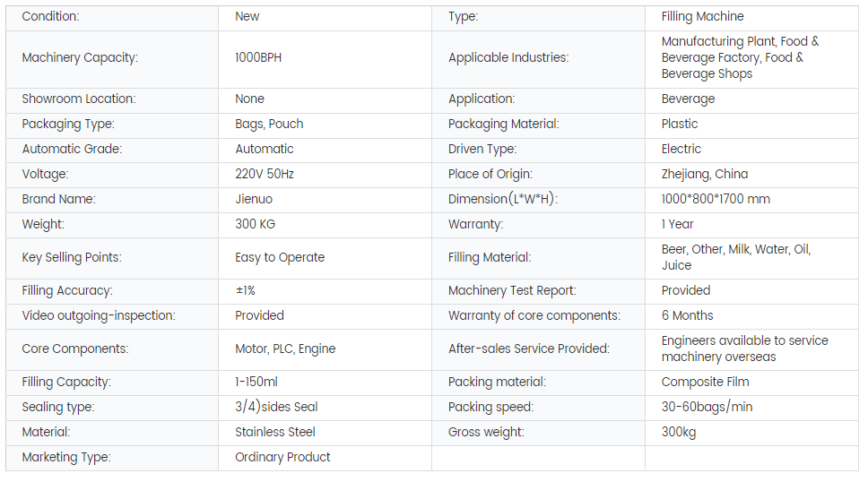Image resolution: width=868 pixels, height=482 pixels.
Task: Select the "Plastic" packaging material value
Action: coord(679,124)
